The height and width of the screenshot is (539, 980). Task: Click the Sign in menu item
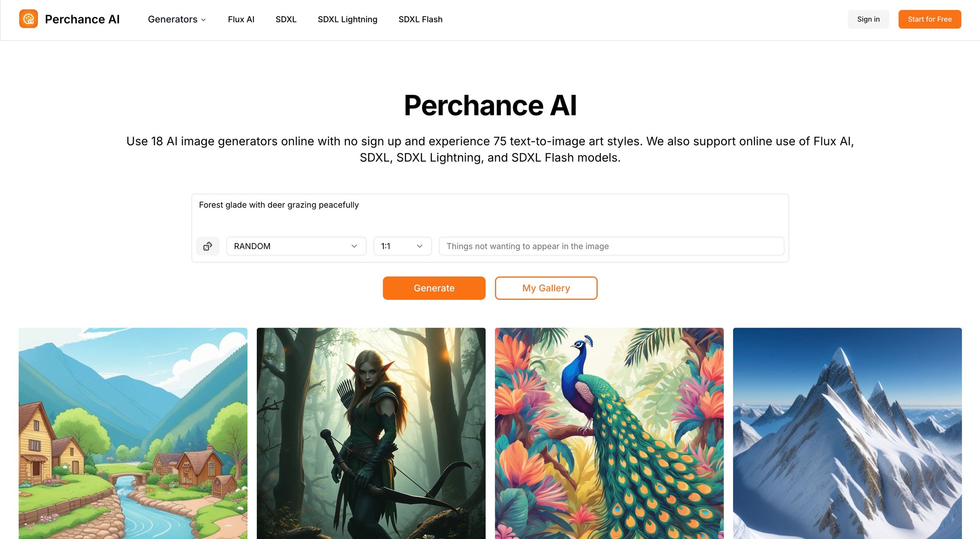[x=869, y=19]
